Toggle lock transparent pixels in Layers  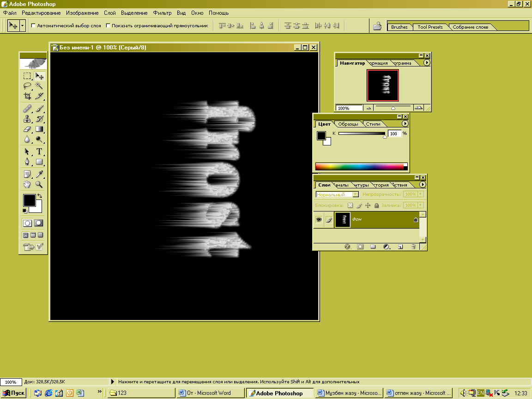pyautogui.click(x=351, y=205)
